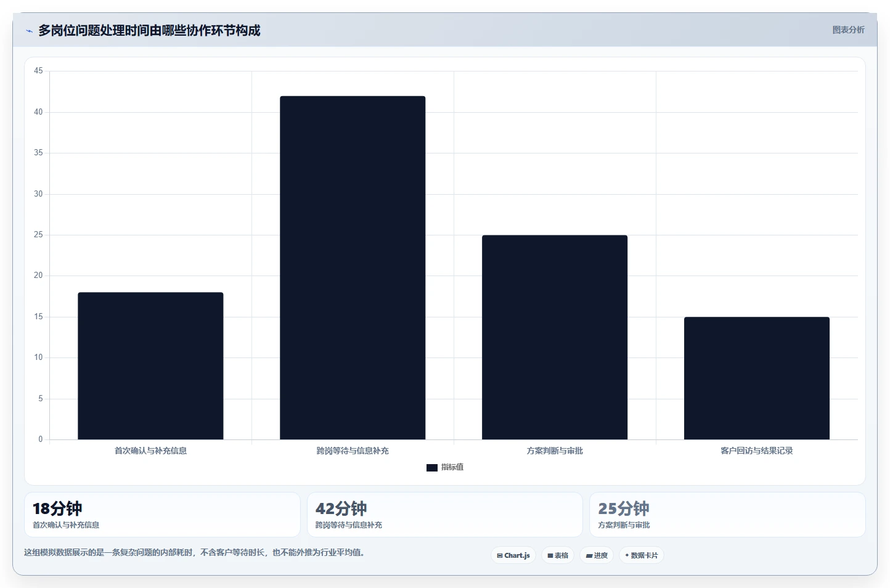Click the dark legend color box for 指标值
This screenshot has width=890, height=588.
click(x=432, y=468)
